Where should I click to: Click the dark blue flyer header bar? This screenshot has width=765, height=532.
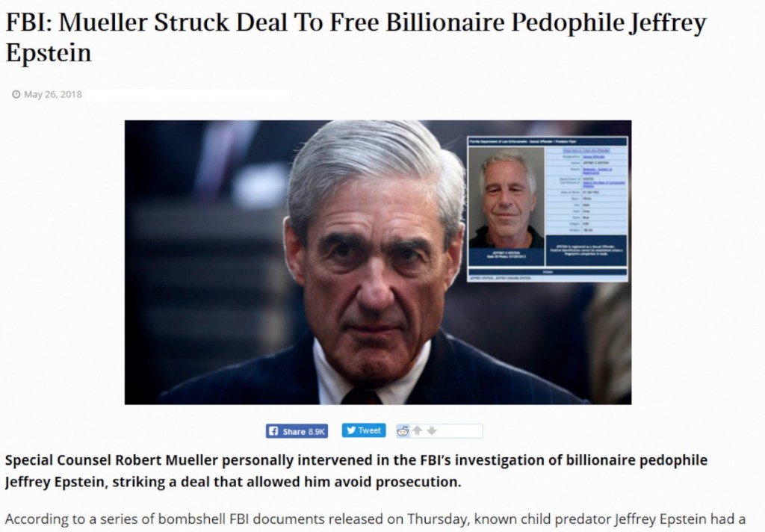pos(548,141)
